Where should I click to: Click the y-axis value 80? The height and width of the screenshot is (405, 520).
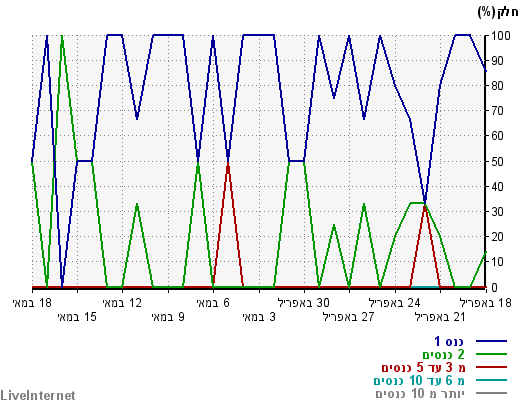click(x=498, y=86)
